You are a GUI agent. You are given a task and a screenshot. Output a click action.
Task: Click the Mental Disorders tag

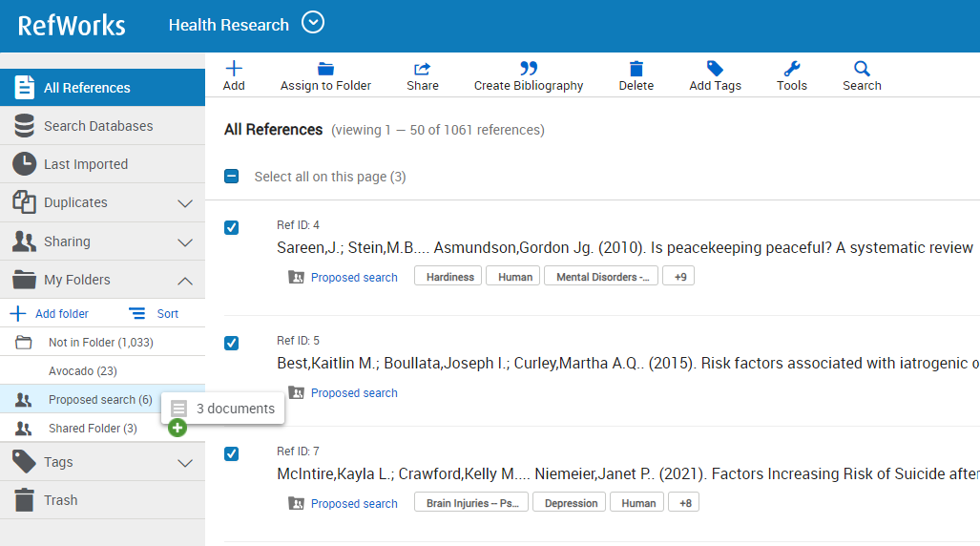point(601,277)
